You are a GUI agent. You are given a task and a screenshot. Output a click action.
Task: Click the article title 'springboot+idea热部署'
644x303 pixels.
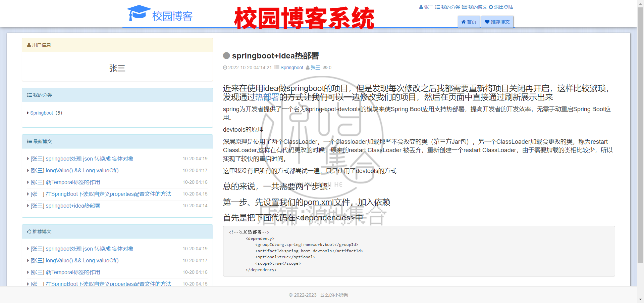pyautogui.click(x=275, y=55)
